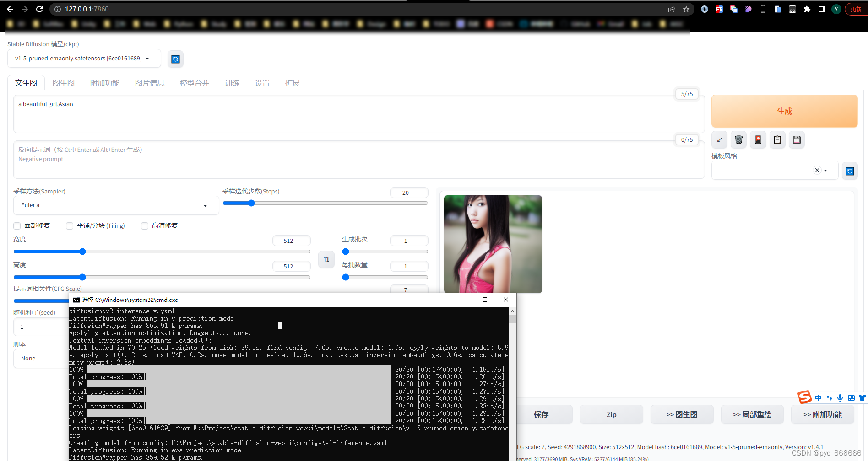Apply selected style via clipboard icon
This screenshot has height=461, width=868.
(777, 139)
